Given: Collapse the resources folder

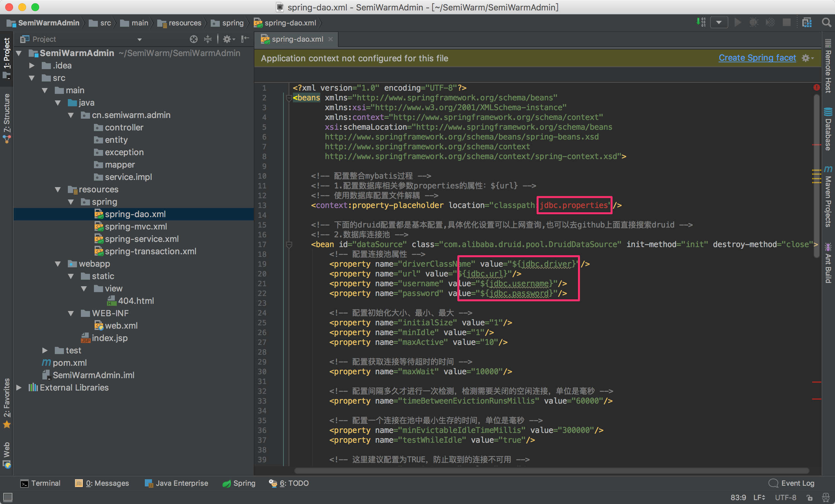Looking at the screenshot, I should tap(58, 189).
